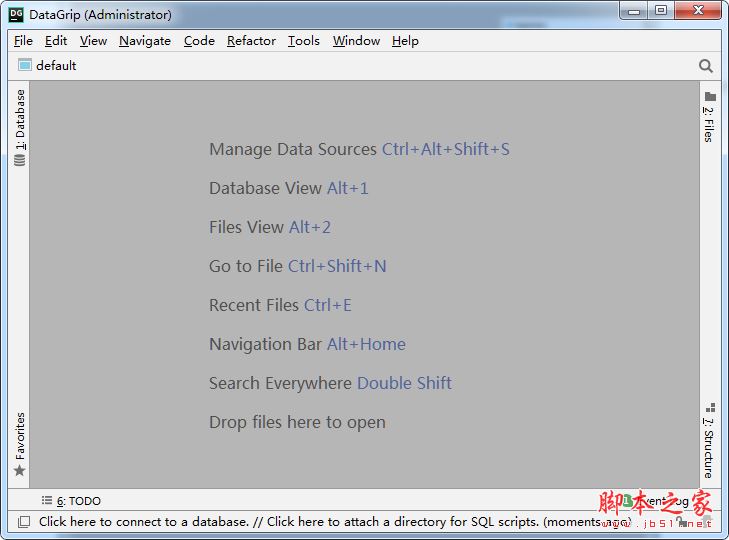Maximize the DataGrip window
729x540 pixels.
(661, 11)
